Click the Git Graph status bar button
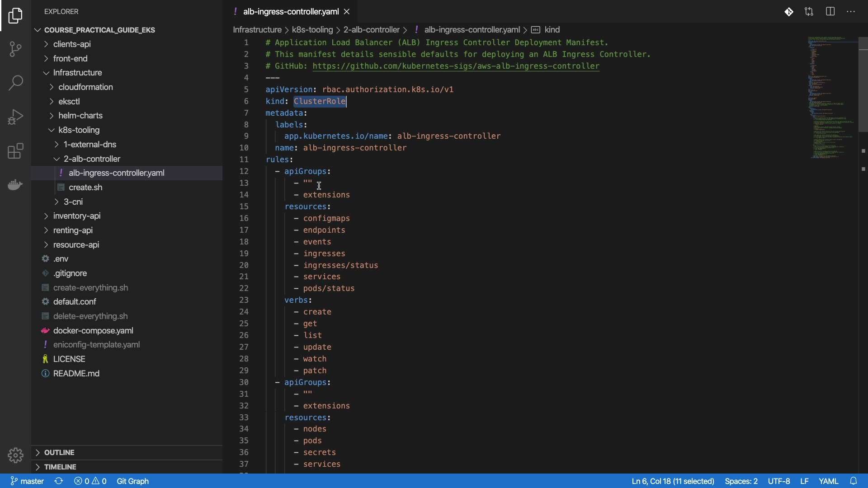Viewport: 868px width, 488px height. point(132,481)
